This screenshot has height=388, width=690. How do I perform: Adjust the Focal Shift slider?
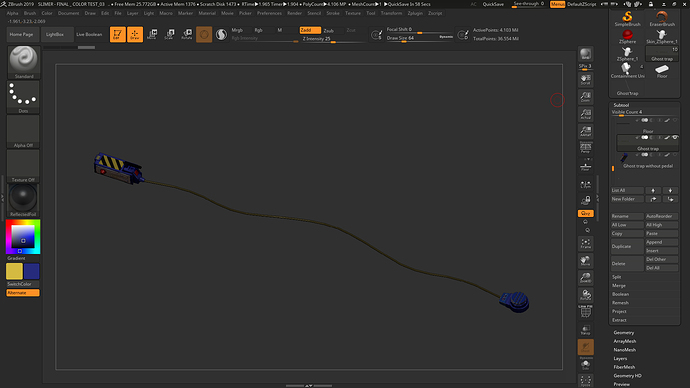tap(419, 29)
